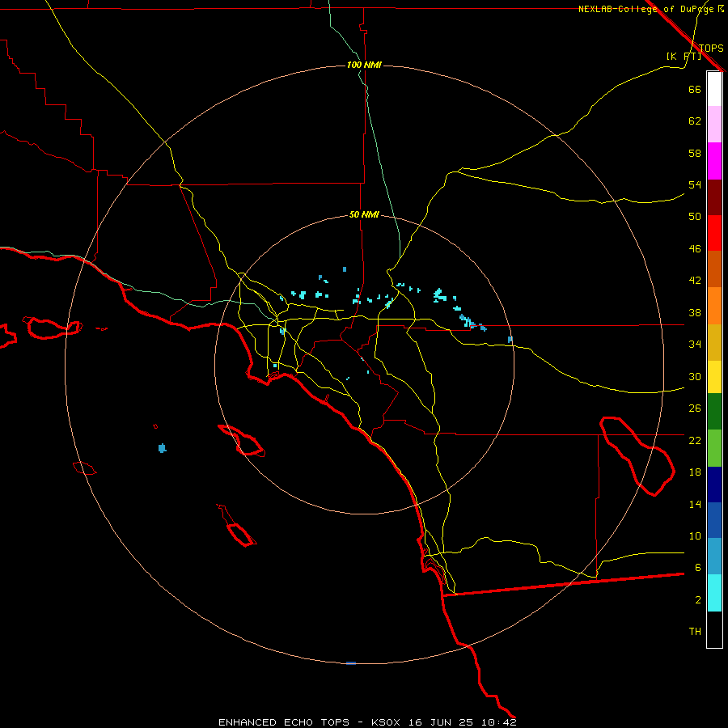Click the legend value 62
This screenshot has height=728, width=728.
click(x=695, y=121)
